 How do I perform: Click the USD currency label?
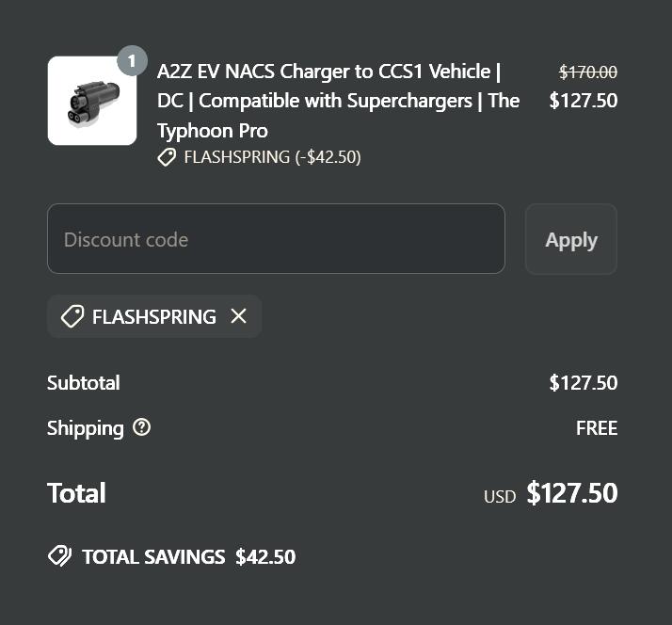tap(500, 497)
